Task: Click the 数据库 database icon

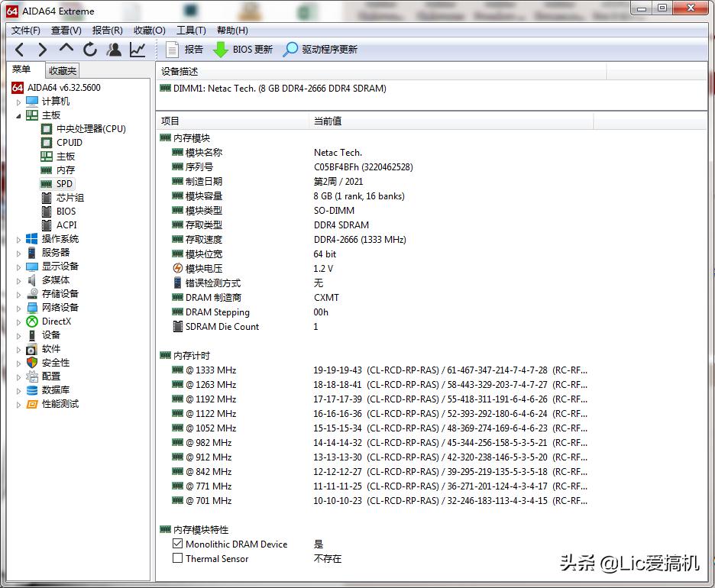Action: point(32,390)
